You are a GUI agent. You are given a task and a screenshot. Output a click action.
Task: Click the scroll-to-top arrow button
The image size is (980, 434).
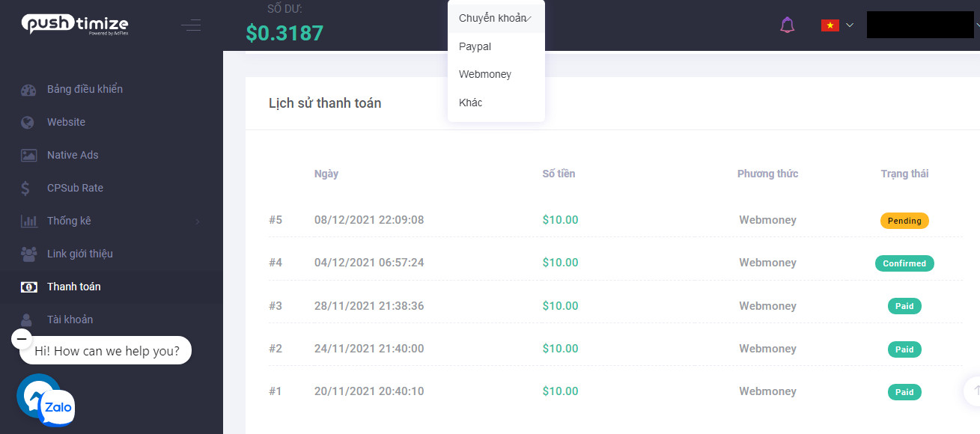click(975, 390)
